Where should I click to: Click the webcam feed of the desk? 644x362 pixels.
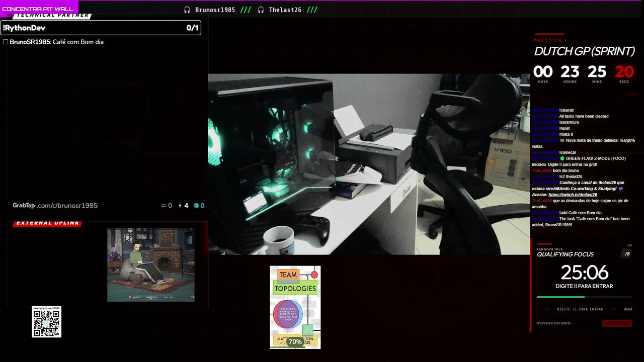point(369,164)
